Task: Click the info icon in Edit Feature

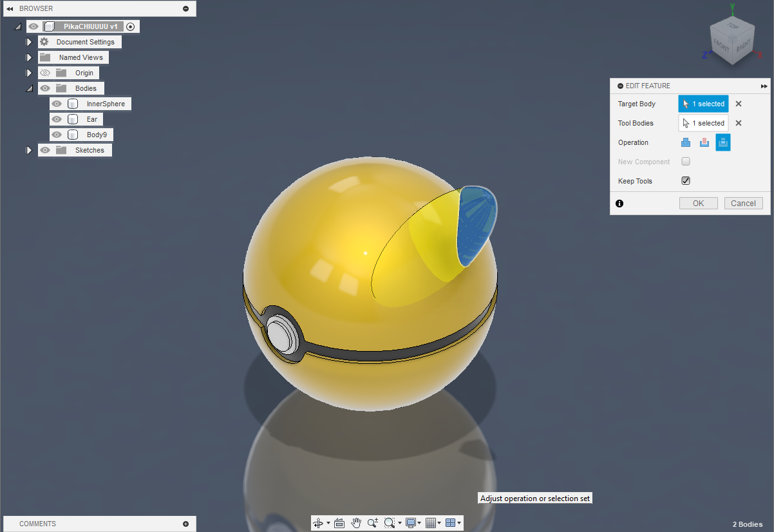Action: point(619,203)
